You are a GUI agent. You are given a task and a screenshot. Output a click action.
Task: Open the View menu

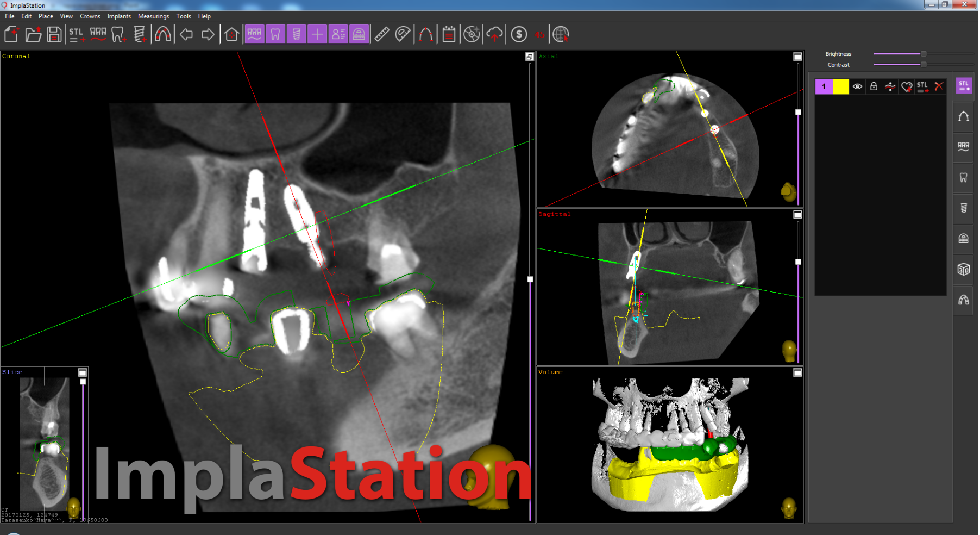[66, 16]
